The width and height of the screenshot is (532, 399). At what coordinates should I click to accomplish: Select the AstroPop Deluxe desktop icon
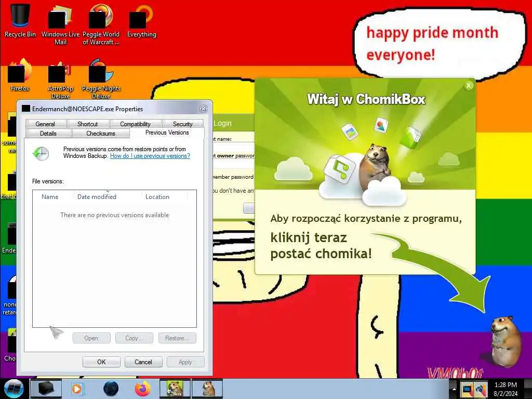[x=60, y=79]
